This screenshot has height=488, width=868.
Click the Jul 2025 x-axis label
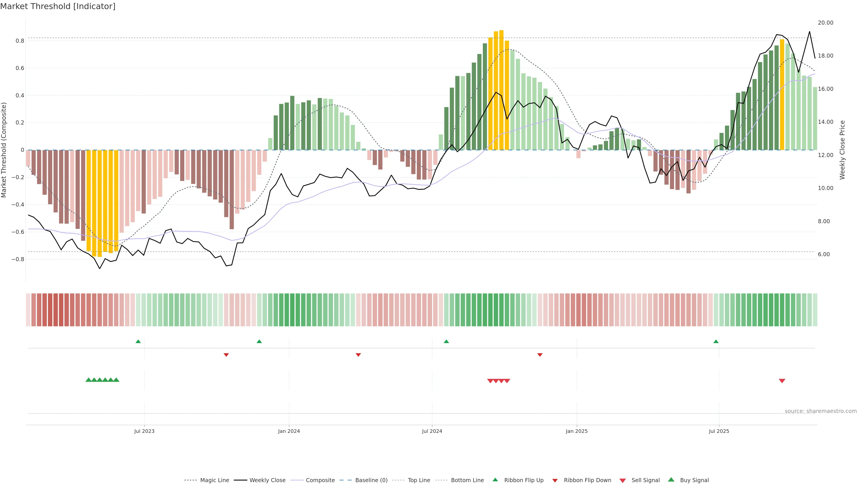click(x=719, y=431)
